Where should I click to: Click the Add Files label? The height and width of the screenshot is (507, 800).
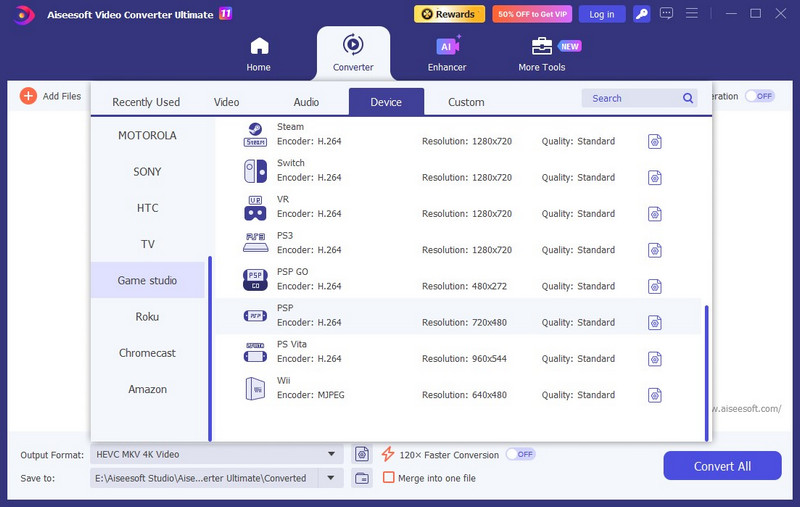[62, 96]
